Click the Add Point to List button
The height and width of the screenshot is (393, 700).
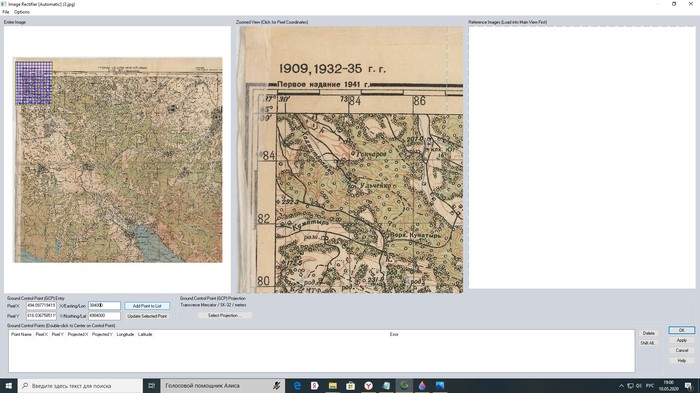coord(147,306)
